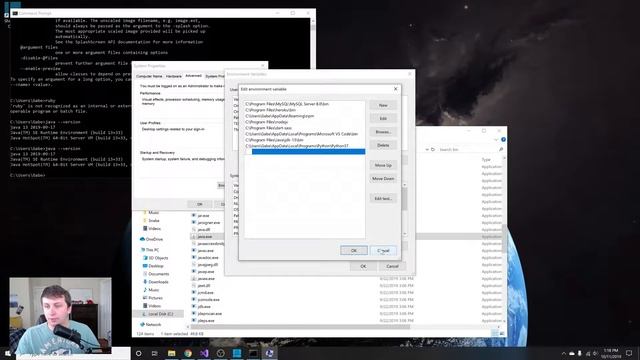The height and width of the screenshot is (360, 640).
Task: Show hidden system tray icons chevron
Action: pos(564,353)
